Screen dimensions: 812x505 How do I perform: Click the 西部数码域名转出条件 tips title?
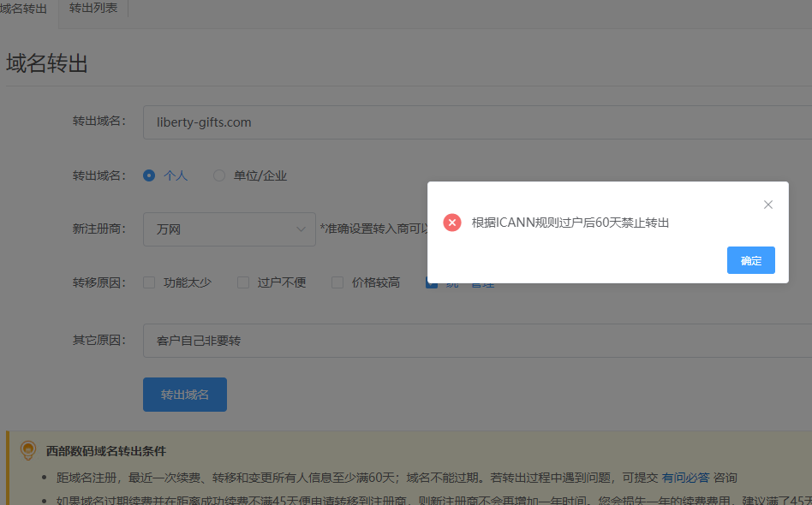coord(106,451)
